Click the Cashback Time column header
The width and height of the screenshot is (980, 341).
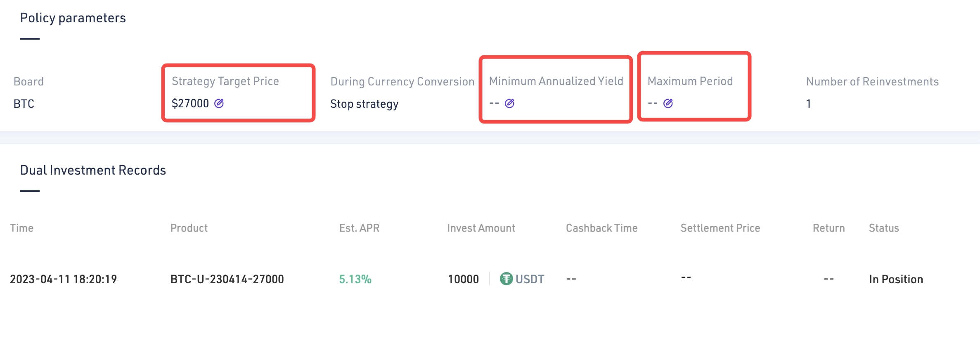601,228
